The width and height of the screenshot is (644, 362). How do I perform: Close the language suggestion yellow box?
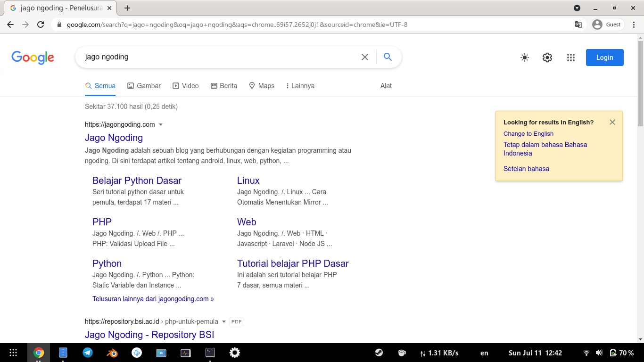tap(612, 122)
